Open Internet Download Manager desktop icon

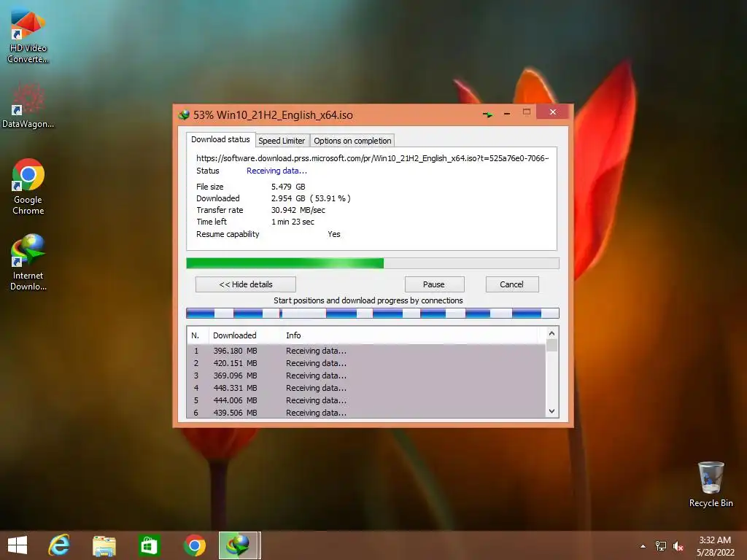(28, 262)
